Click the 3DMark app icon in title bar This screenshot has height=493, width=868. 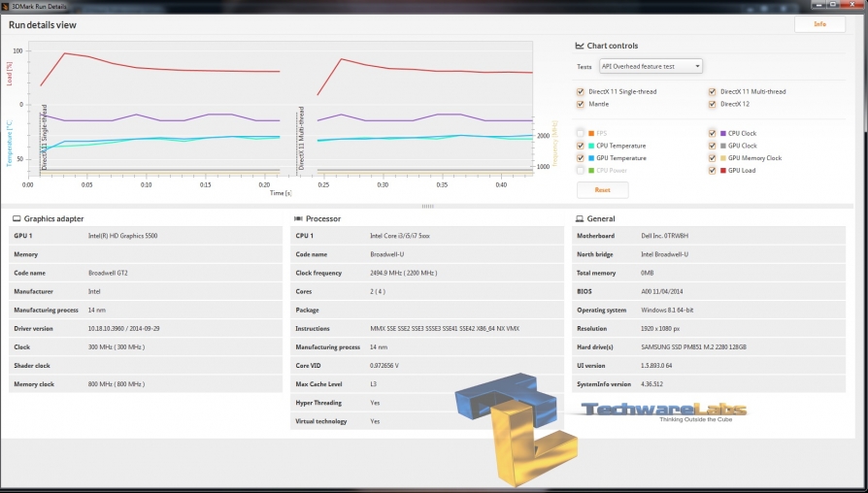coord(5,6)
